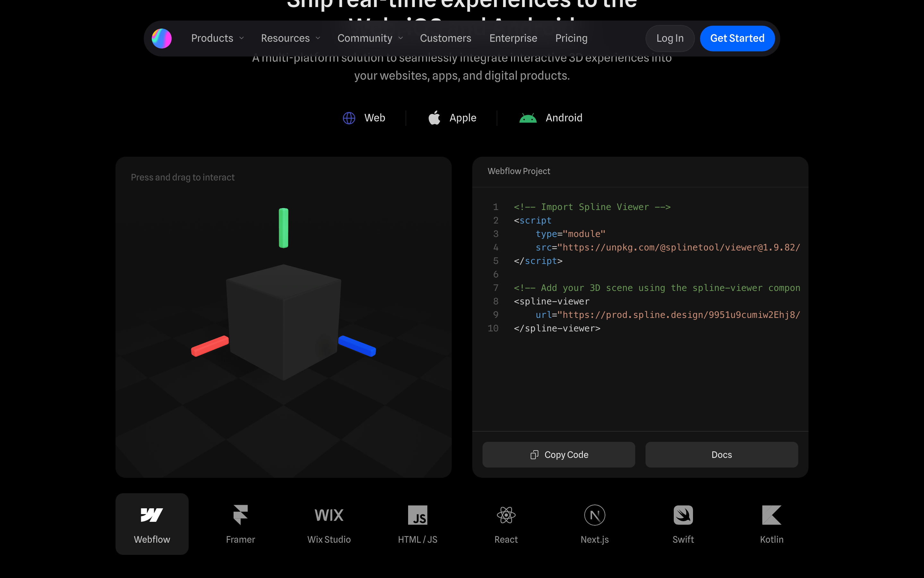Click the prod.spline.design url code line
Screen dimensions: 924x578
click(667, 315)
